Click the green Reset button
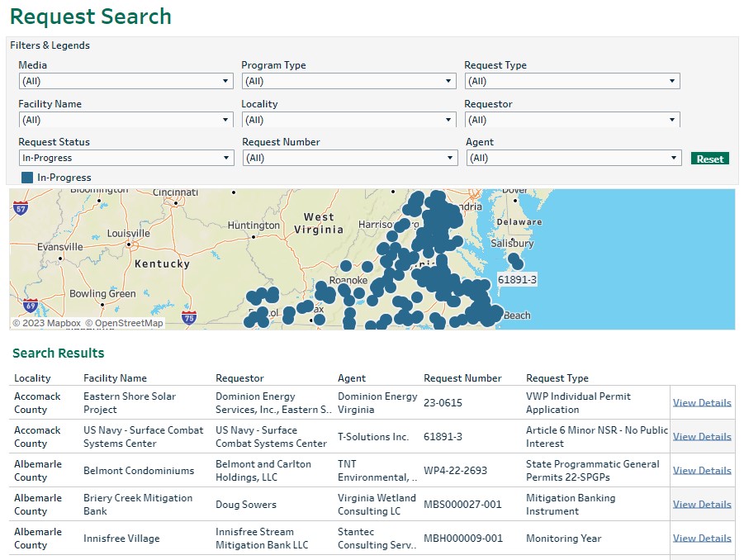This screenshot has width=744, height=560. (710, 159)
